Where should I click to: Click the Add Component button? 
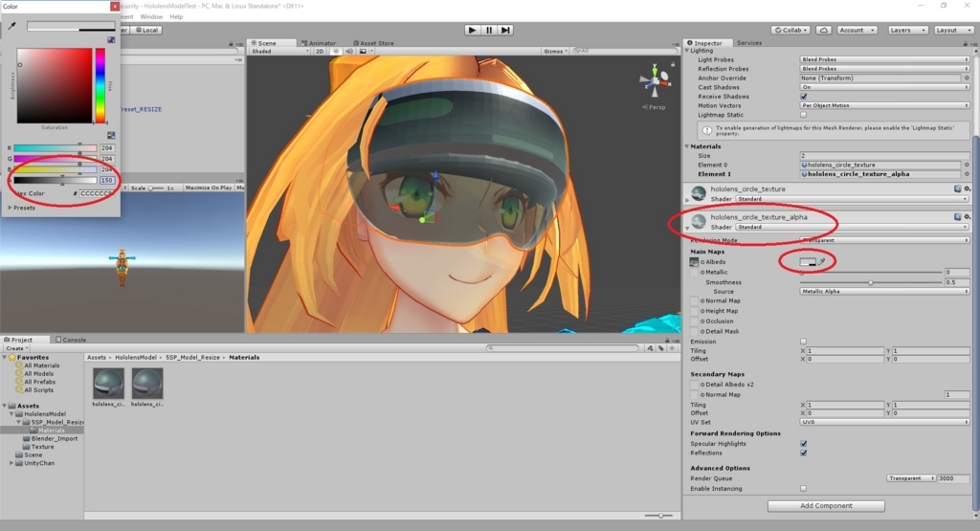[826, 506]
